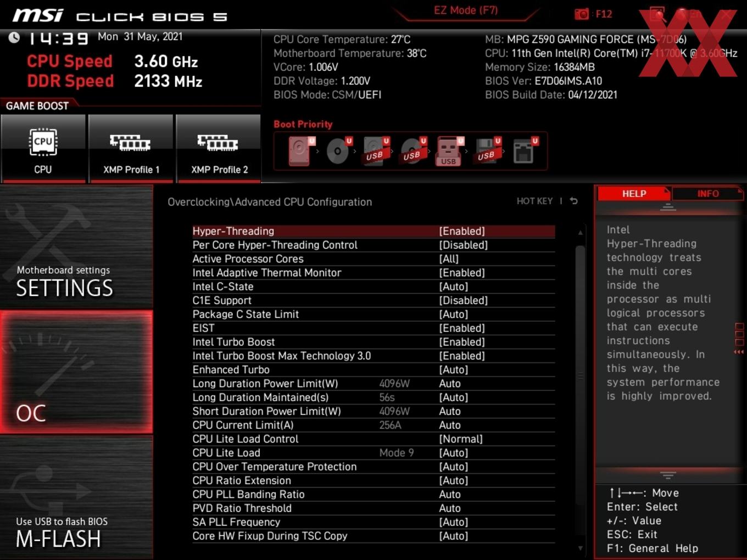
Task: Toggle EIST Enabled value
Action: tap(462, 328)
